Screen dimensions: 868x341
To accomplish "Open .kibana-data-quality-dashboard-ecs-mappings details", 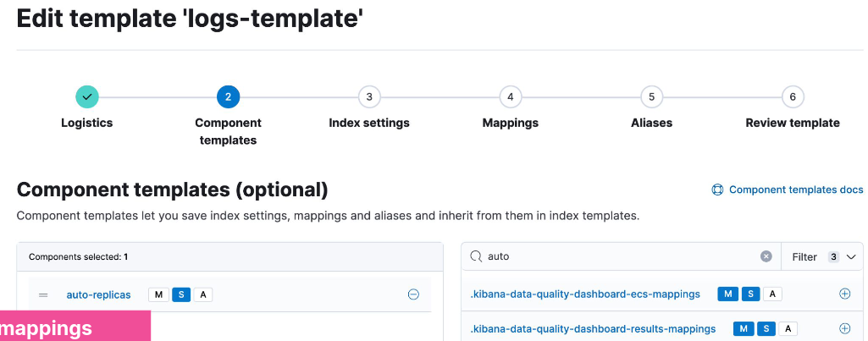I will (x=585, y=294).
